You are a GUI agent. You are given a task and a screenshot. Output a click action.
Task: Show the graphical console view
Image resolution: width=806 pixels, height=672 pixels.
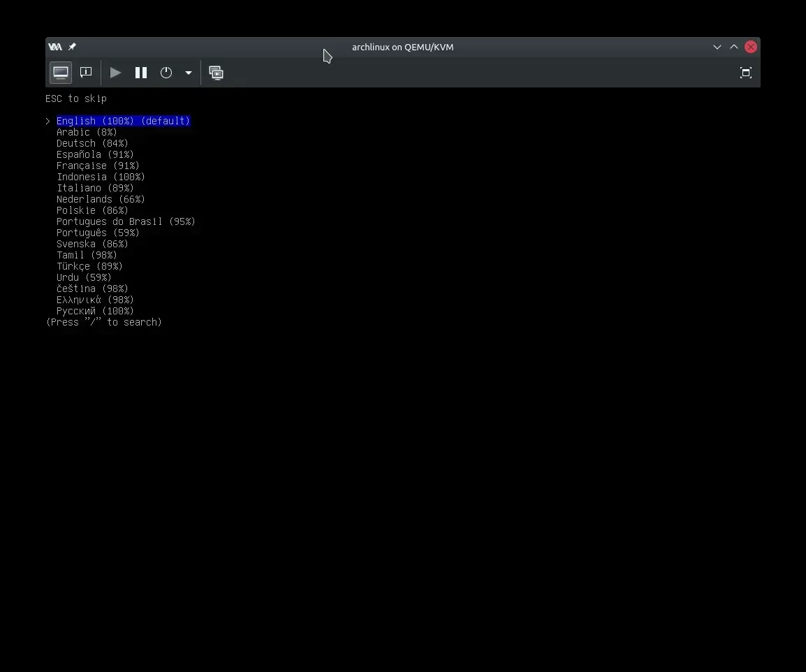tap(61, 73)
